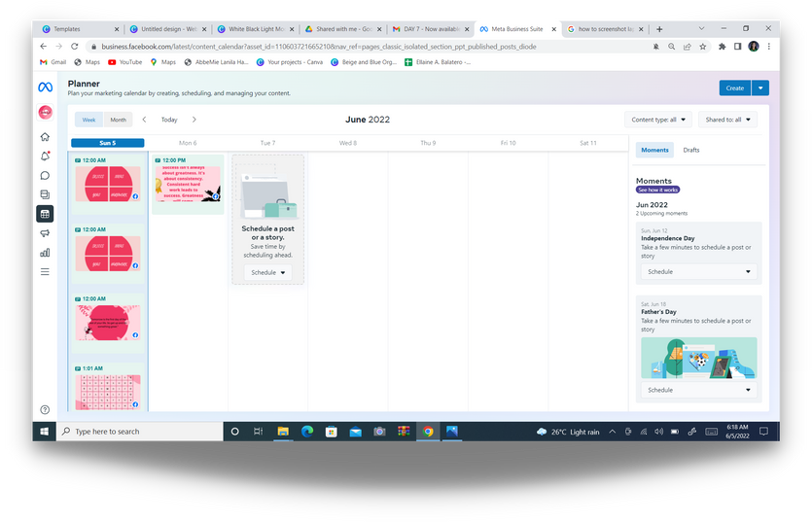Click the Today button
The height and width of the screenshot is (522, 812).
[169, 120]
